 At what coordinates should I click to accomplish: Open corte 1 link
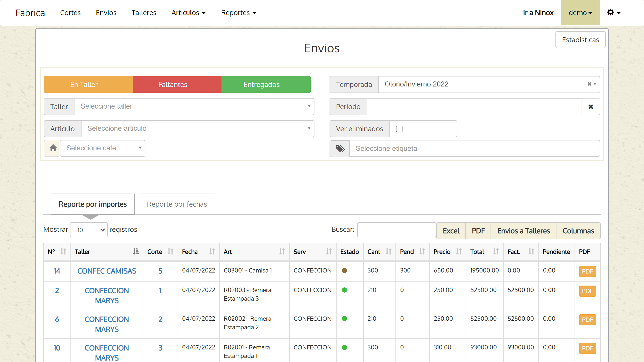(160, 291)
